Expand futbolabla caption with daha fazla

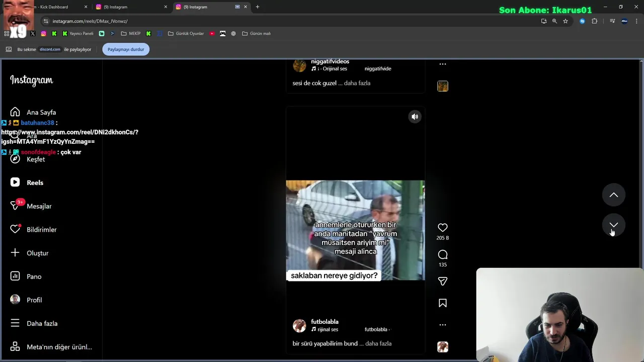pyautogui.click(x=378, y=343)
